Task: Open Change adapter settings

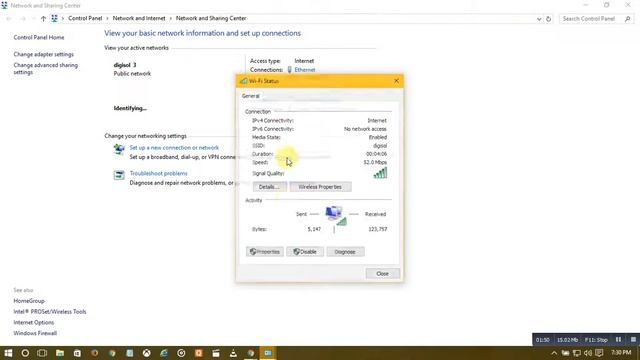Action: click(44, 54)
